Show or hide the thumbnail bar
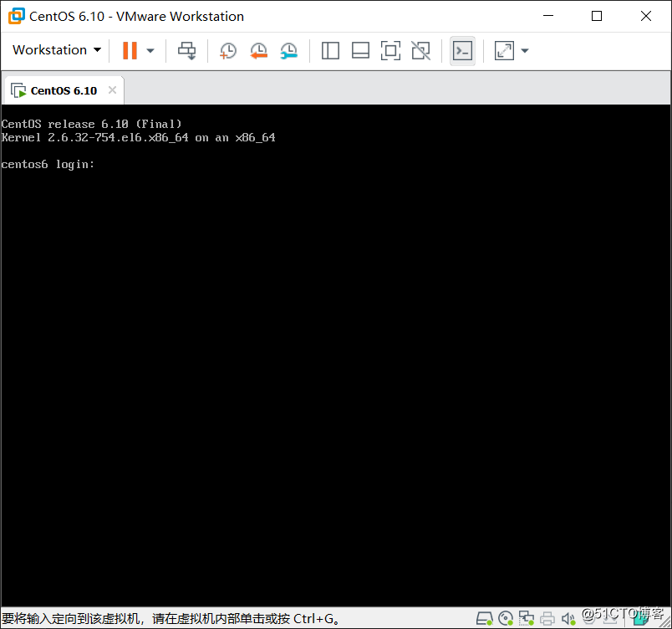Screen dimensions: 672x629 (360, 50)
